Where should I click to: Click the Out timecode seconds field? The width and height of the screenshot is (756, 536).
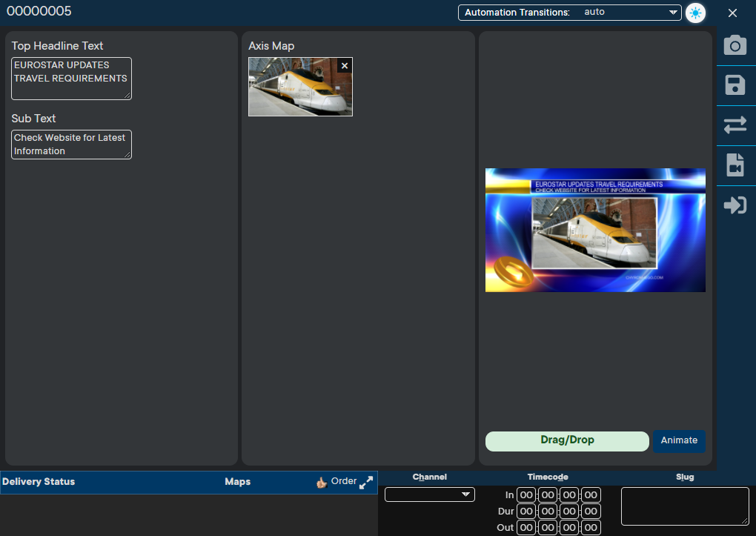[x=569, y=528]
